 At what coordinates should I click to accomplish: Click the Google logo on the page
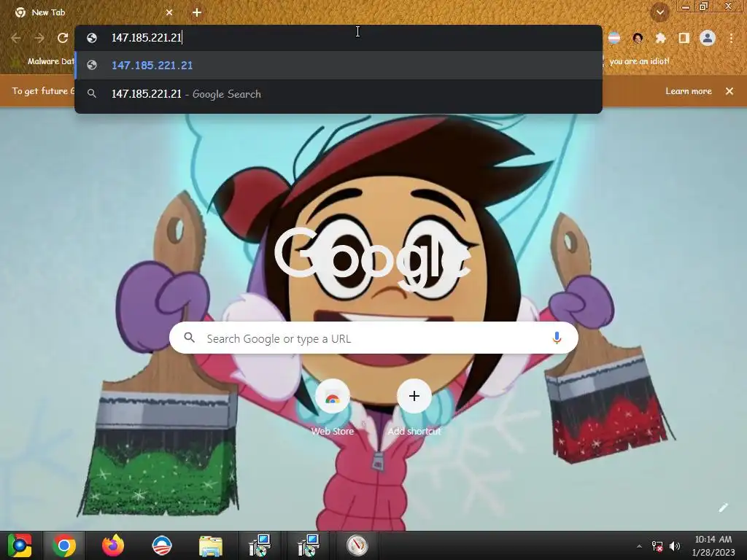pyautogui.click(x=373, y=260)
